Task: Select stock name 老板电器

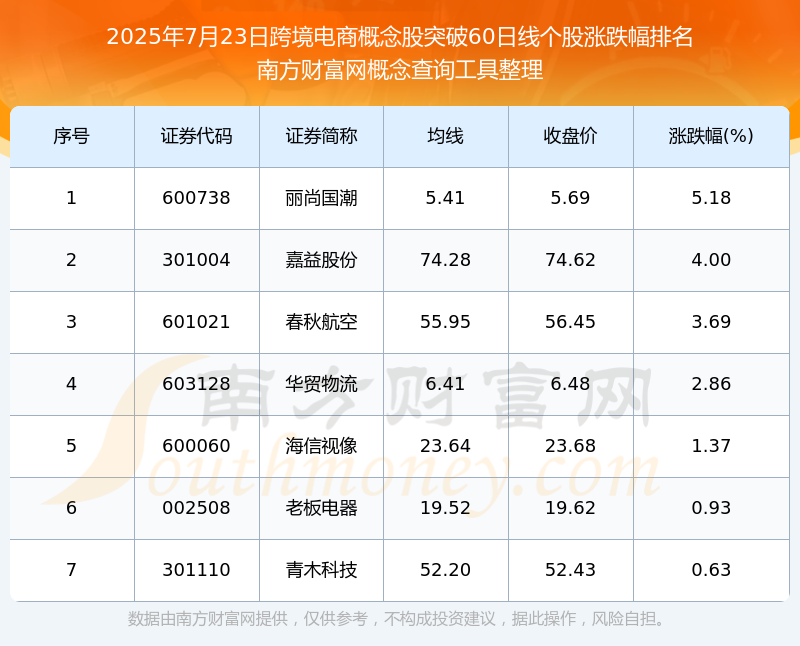Action: point(321,508)
